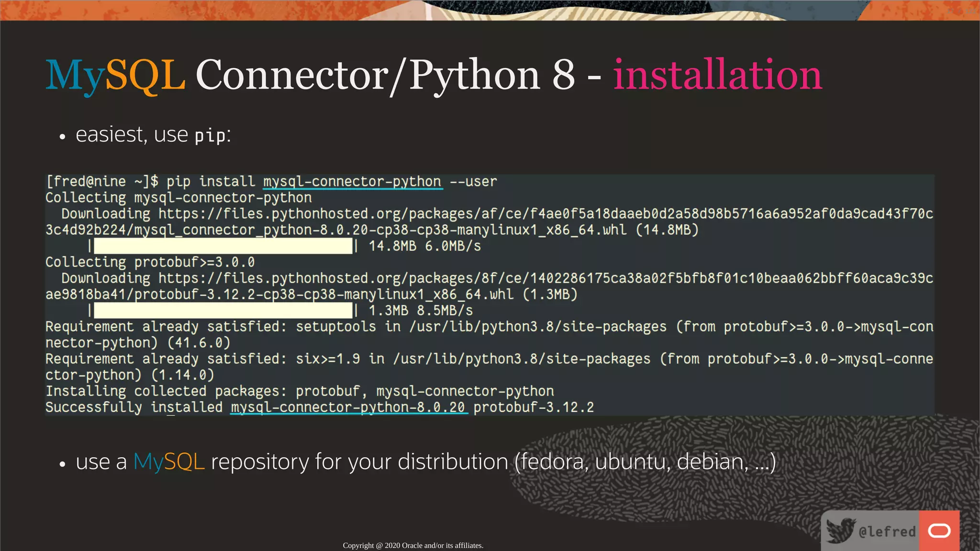Click the underlined mysql-connector-python-8.0.20 installed text
The width and height of the screenshot is (980, 551).
tap(348, 408)
